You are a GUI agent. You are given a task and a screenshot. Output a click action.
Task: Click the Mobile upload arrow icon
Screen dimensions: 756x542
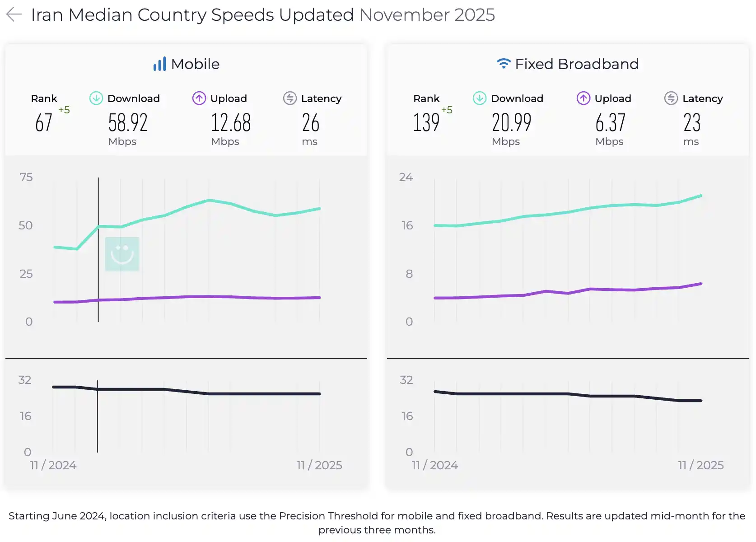(x=199, y=98)
